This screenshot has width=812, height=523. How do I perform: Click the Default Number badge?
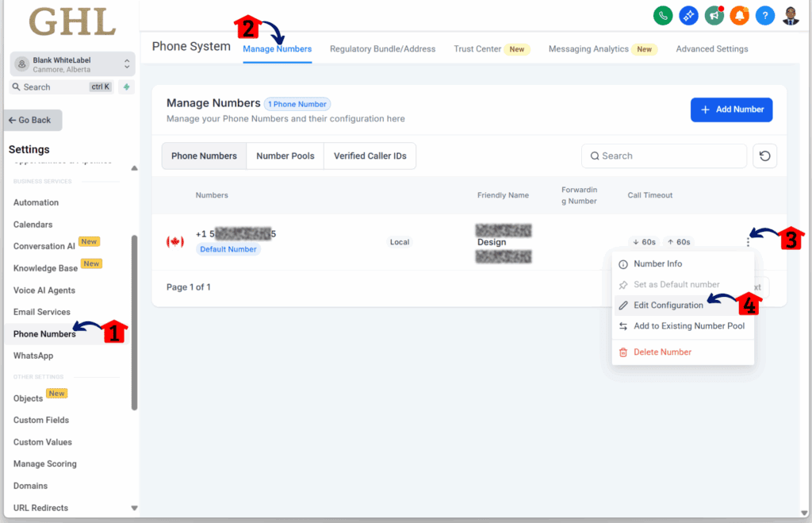(228, 249)
